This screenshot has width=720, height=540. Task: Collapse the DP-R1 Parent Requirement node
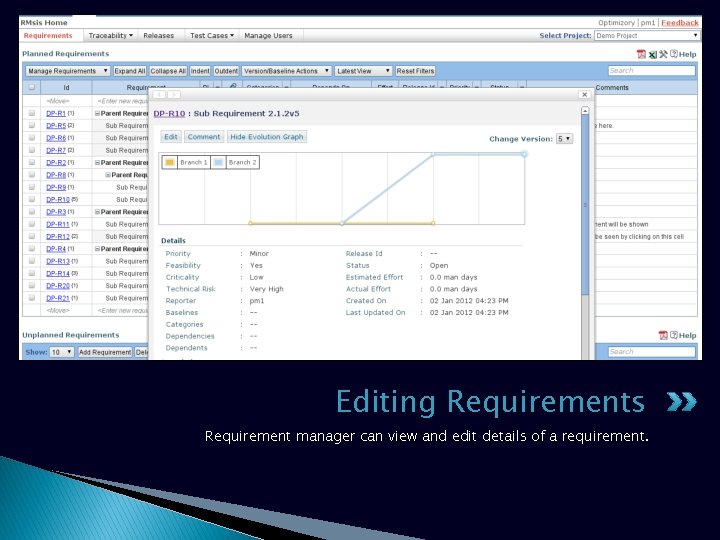pyautogui.click(x=97, y=113)
